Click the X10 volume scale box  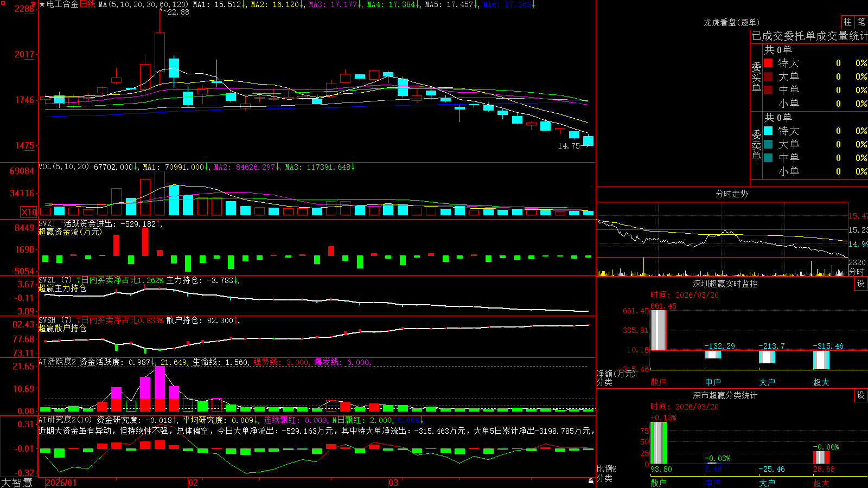[x=29, y=212]
